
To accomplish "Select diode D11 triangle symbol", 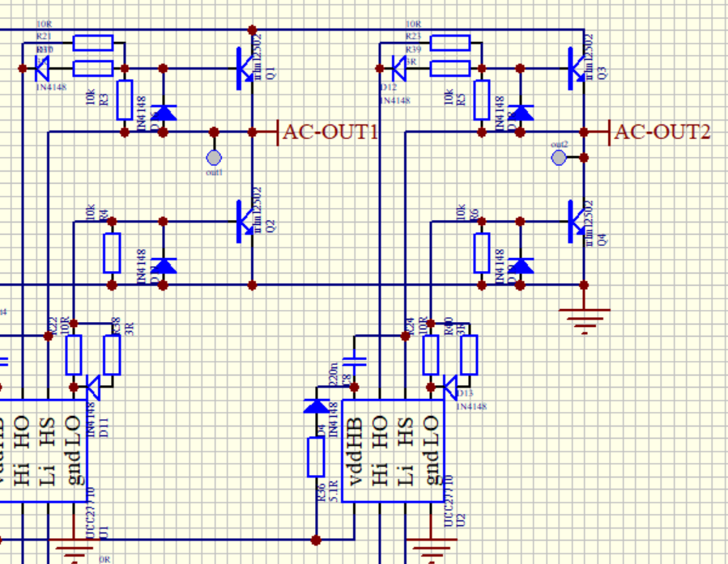I will pyautogui.click(x=93, y=387).
